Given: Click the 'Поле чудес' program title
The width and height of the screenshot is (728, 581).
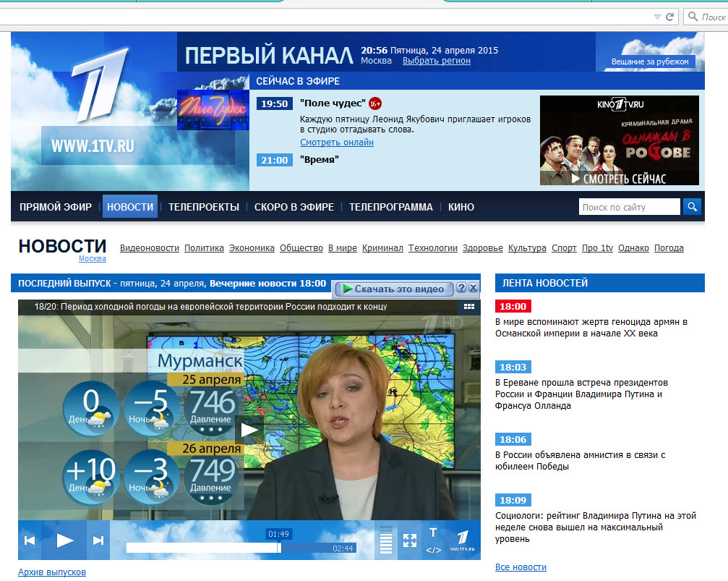Looking at the screenshot, I should coord(333,103).
